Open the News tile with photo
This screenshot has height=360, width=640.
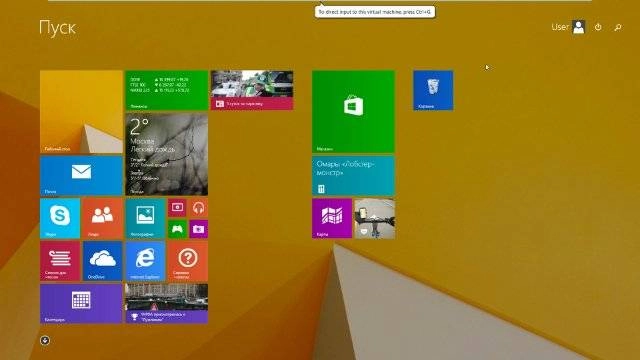252,90
